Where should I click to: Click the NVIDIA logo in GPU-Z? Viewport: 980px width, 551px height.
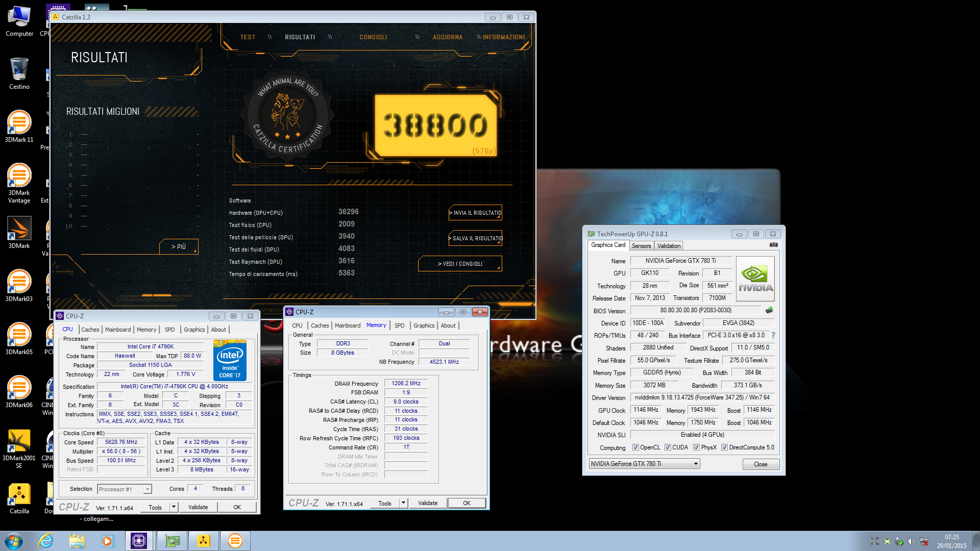tap(755, 279)
